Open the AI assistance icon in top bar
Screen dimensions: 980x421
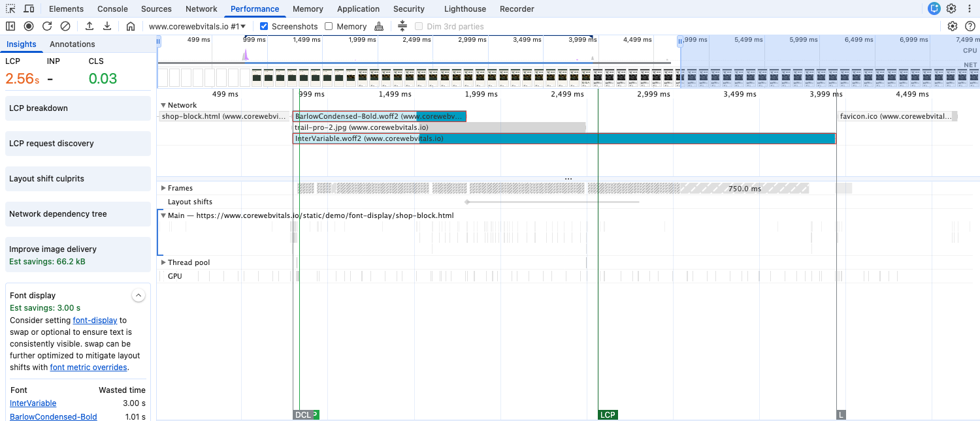point(934,8)
